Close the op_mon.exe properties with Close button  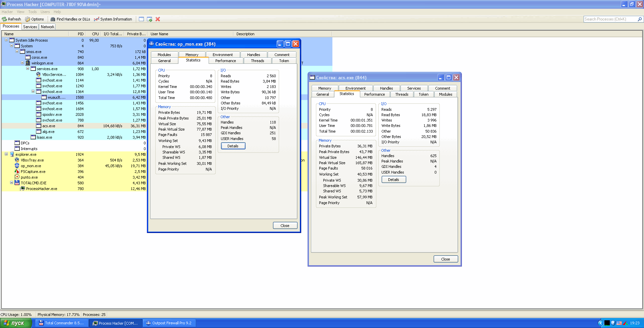tap(285, 226)
